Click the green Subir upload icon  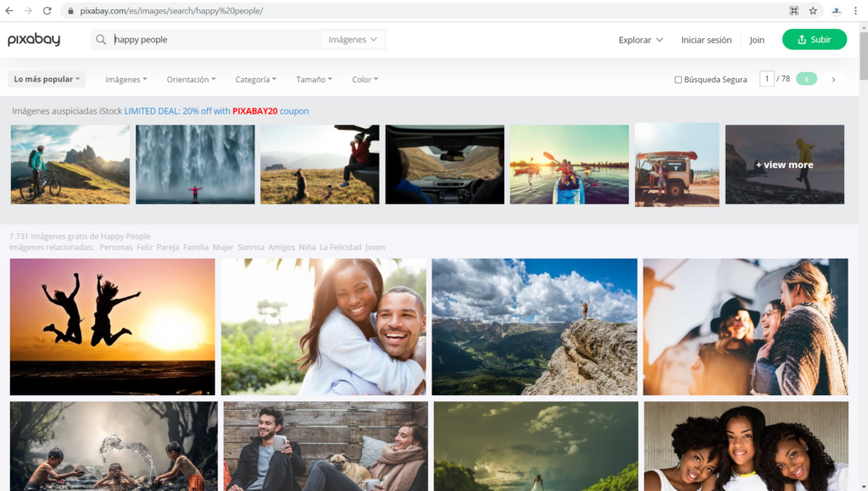click(802, 39)
